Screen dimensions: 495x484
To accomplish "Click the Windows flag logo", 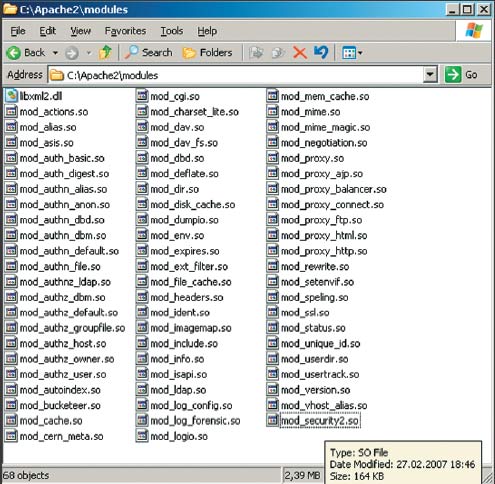I will tap(474, 30).
